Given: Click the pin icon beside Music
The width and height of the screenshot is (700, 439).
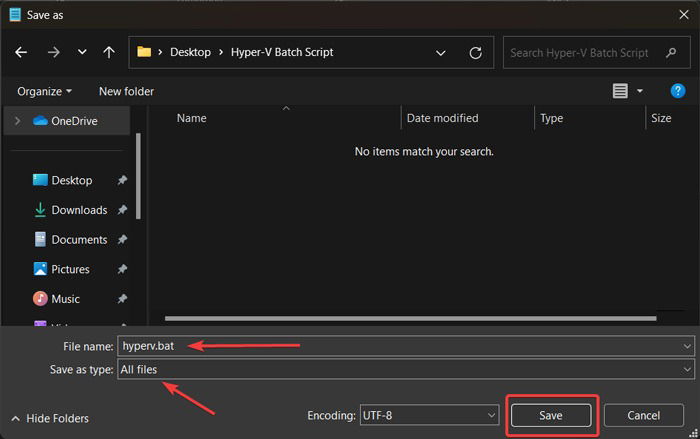Looking at the screenshot, I should [122, 299].
